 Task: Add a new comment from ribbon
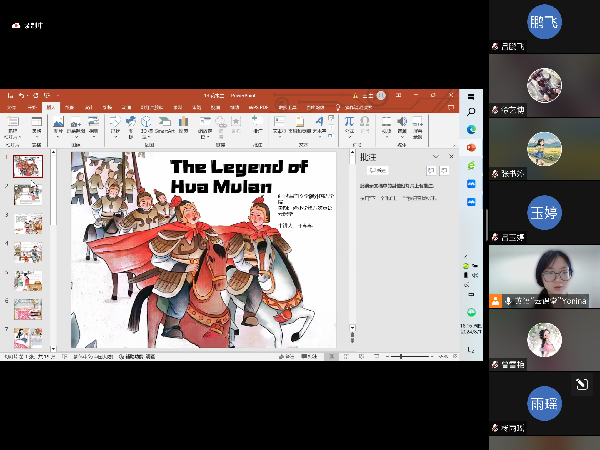258,125
